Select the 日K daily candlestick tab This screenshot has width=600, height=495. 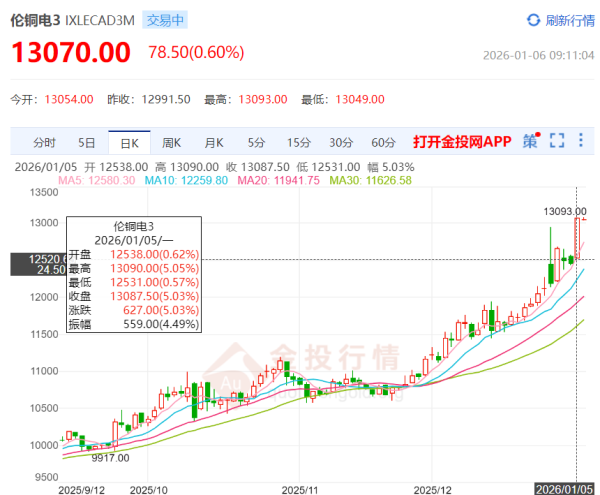(129, 143)
